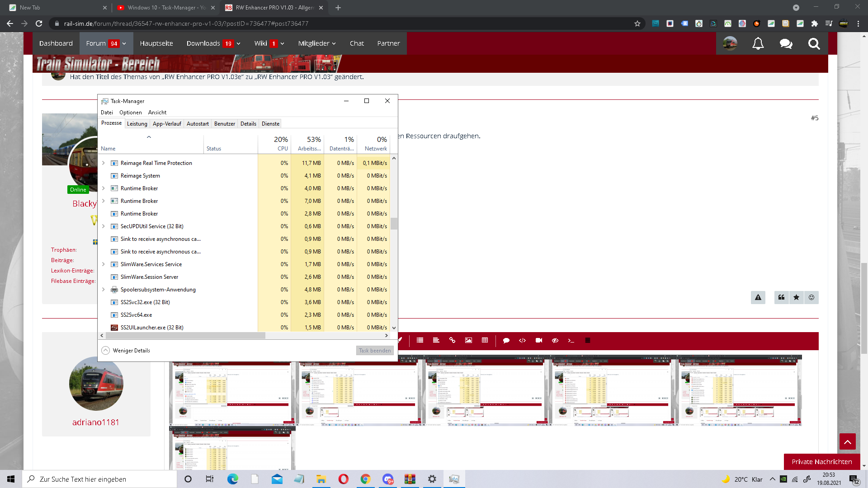Click the code brackets icon in editor
The height and width of the screenshot is (488, 868).
click(522, 340)
